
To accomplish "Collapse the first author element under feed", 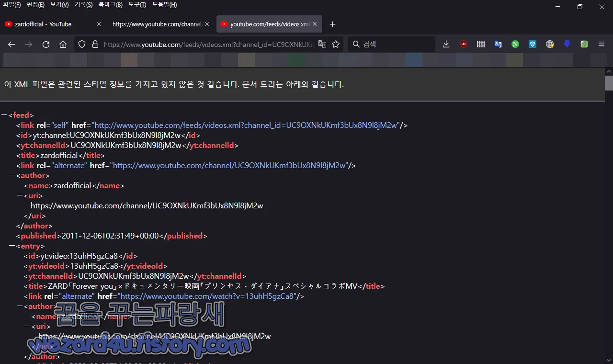I will [x=12, y=176].
